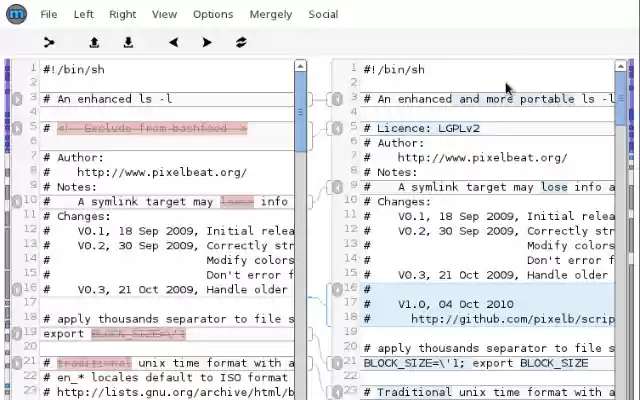The width and height of the screenshot is (640, 400).
Task: Merge right line 23 Traditional change to left
Action: tap(337, 392)
